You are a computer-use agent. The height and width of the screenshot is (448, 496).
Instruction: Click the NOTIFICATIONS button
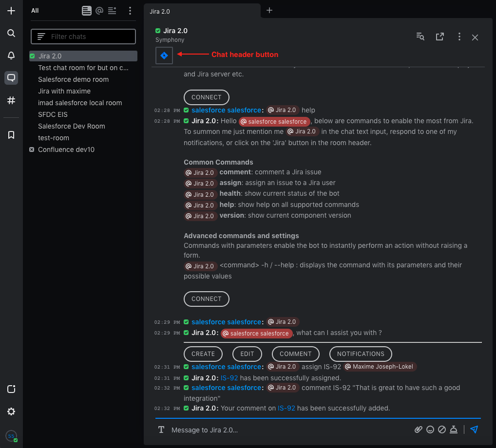tap(361, 354)
